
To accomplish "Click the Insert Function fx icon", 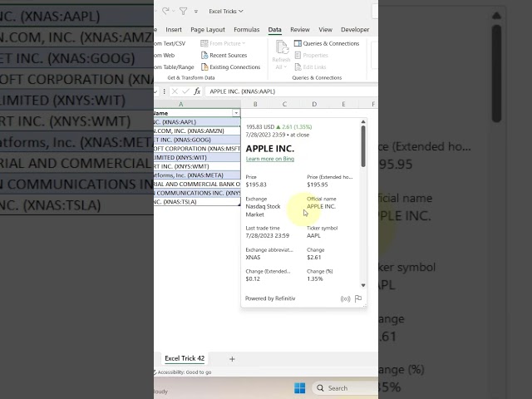I will 197,91.
